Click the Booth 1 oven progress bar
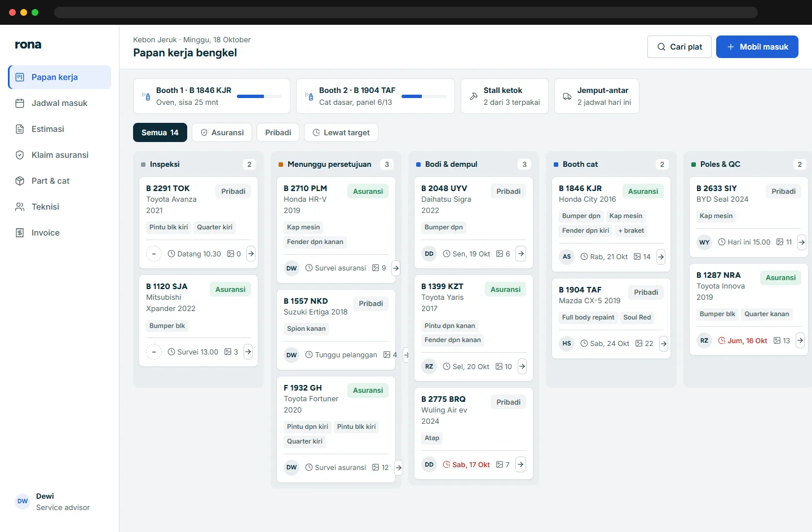The image size is (812, 532). click(259, 96)
